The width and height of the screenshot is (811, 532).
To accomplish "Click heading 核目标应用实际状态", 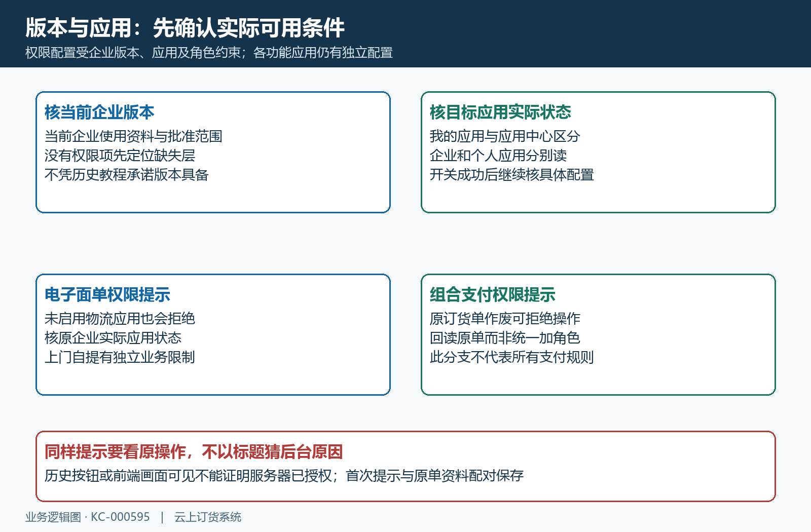I will click(500, 112).
